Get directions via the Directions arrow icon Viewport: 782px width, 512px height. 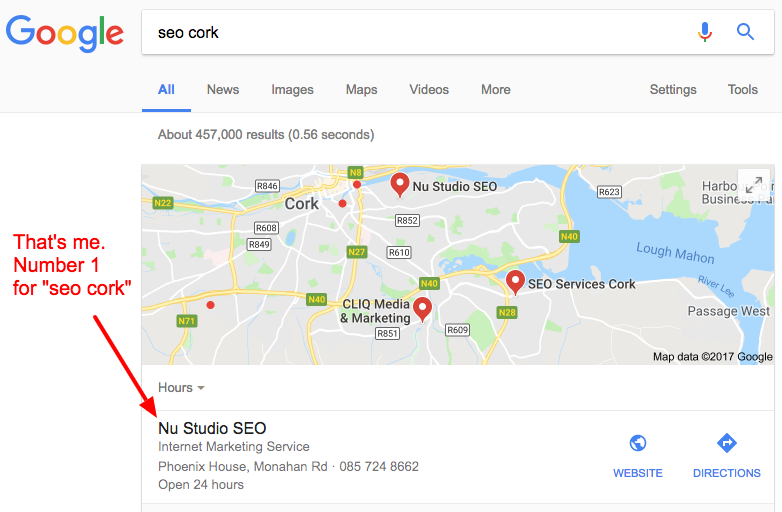pos(727,443)
